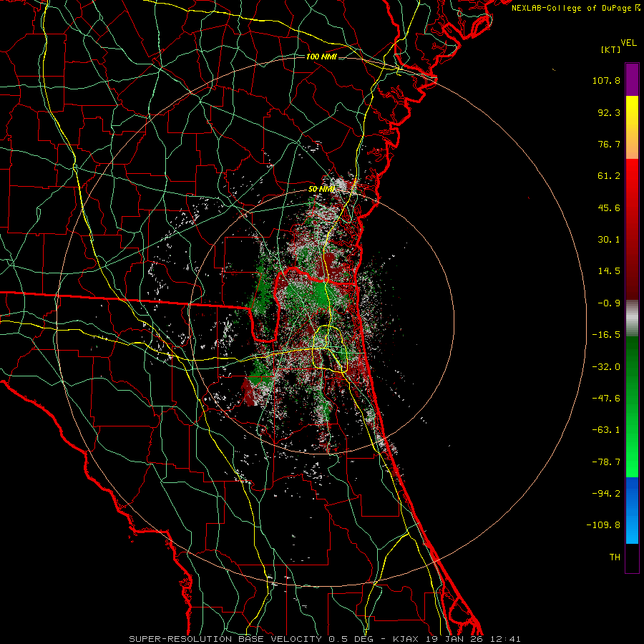Click the 50 NMI range ring label
644x644 pixels.
[321, 190]
